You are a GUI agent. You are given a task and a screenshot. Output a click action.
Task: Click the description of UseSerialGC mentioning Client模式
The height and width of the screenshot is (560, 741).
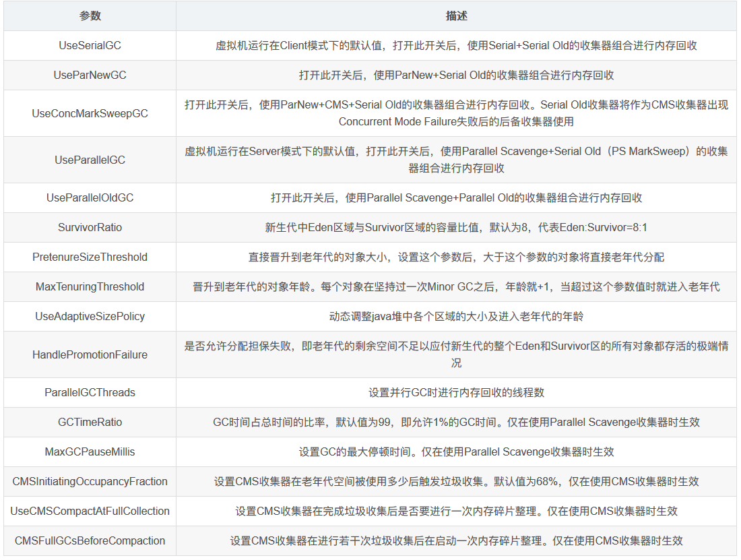456,45
